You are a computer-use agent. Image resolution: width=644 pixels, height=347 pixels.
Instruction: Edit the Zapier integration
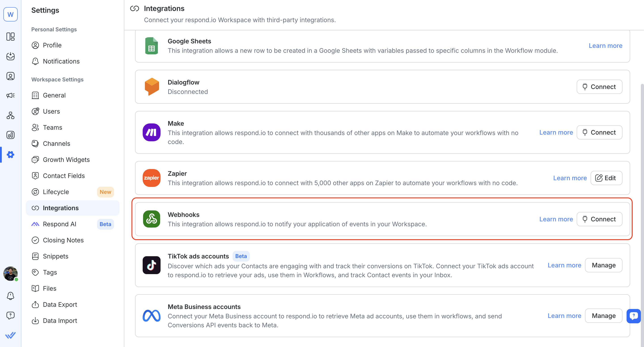click(x=606, y=178)
